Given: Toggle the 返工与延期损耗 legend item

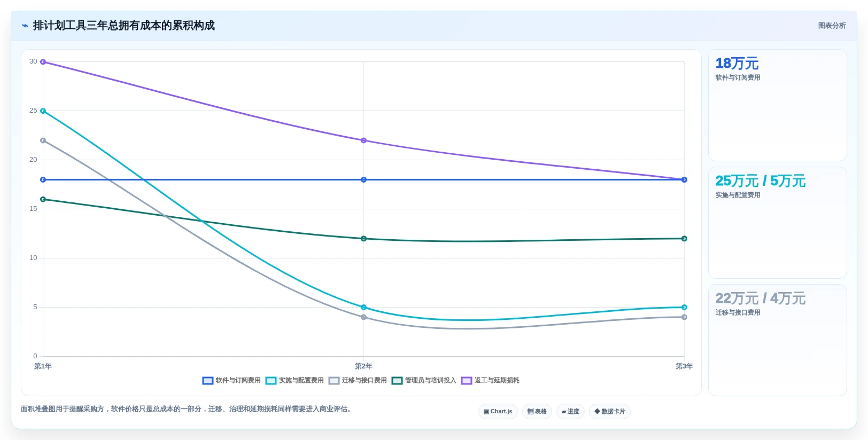Looking at the screenshot, I should coord(490,381).
